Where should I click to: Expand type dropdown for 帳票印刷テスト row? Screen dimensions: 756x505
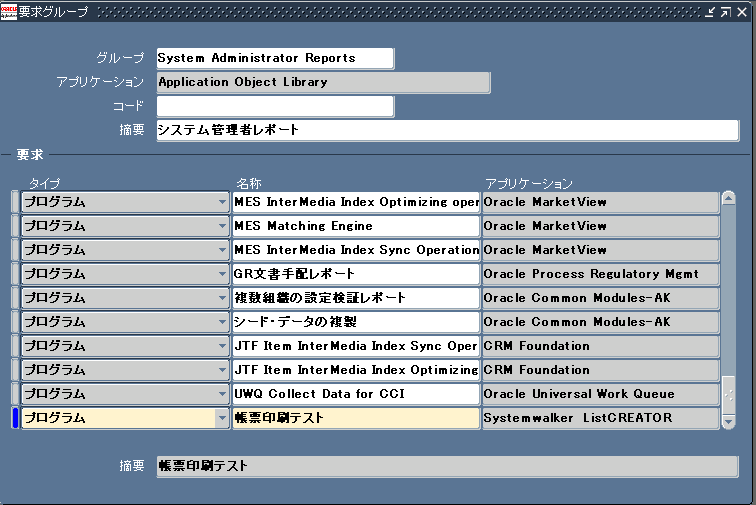tap(222, 418)
